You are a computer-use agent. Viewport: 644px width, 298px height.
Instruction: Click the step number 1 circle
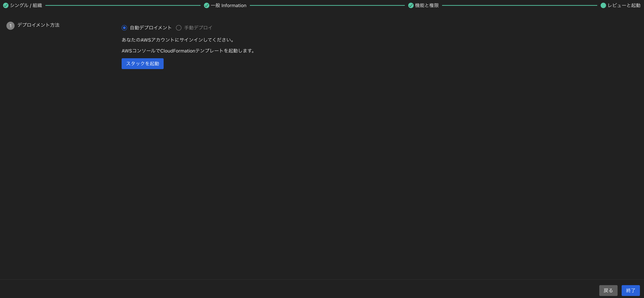tap(11, 26)
